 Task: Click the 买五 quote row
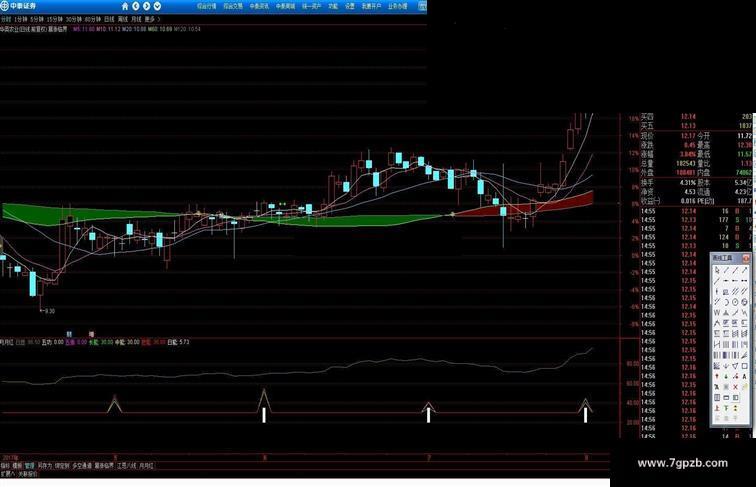pyautogui.click(x=697, y=126)
